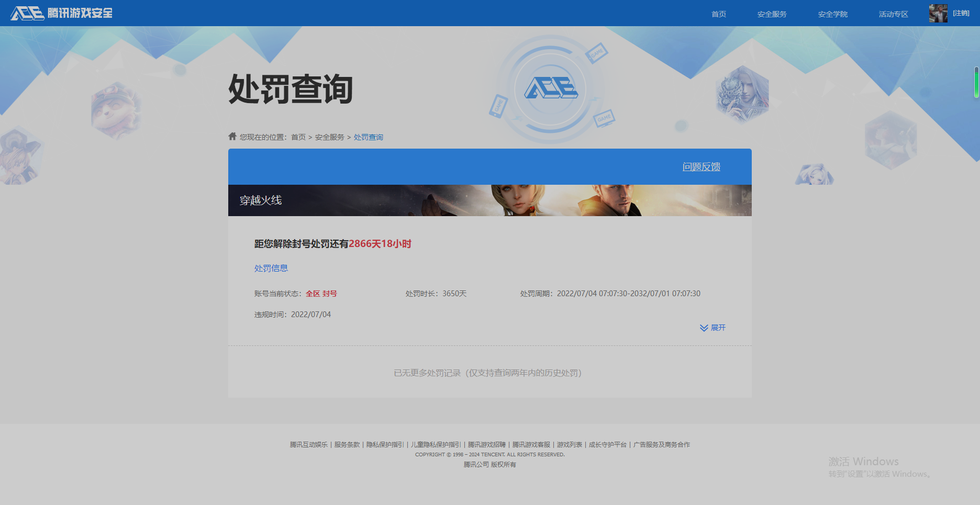The width and height of the screenshot is (980, 505).
Task: Open 广告服务及商务合作 footer link
Action: 662,444
